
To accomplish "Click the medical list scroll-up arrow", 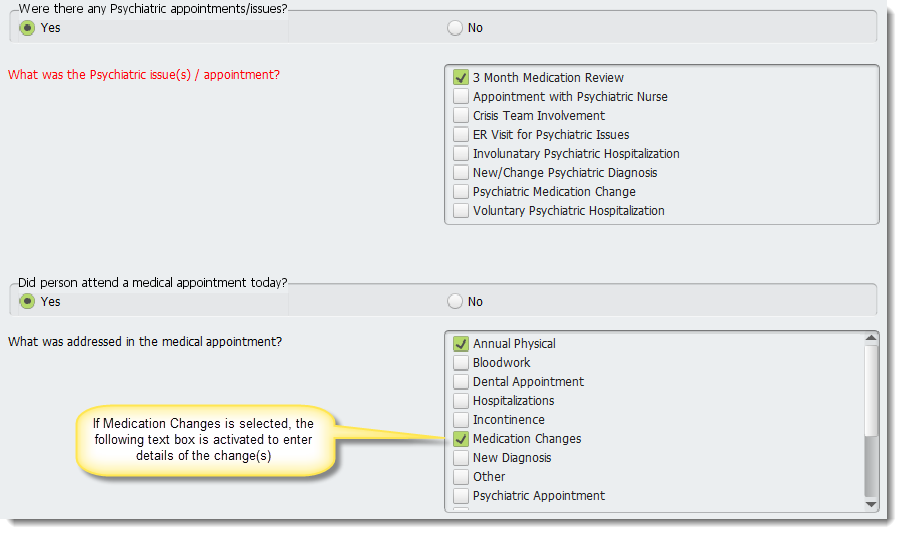I will coord(871,338).
